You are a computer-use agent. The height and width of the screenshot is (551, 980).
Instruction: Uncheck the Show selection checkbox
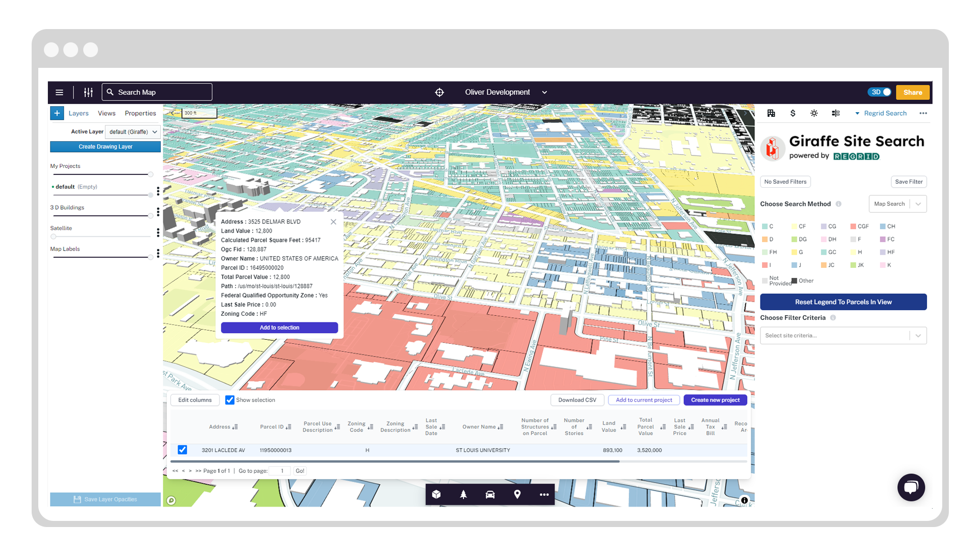point(230,400)
